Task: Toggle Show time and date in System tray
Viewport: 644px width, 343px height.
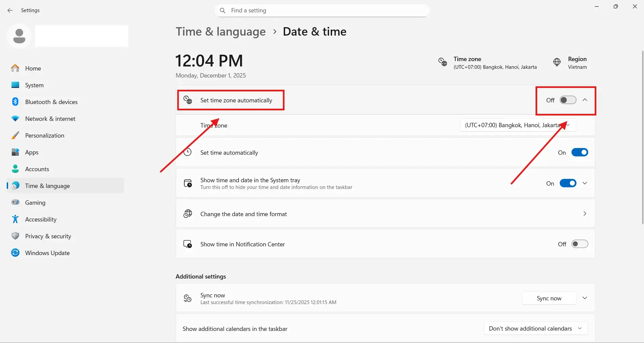Action: tap(568, 183)
